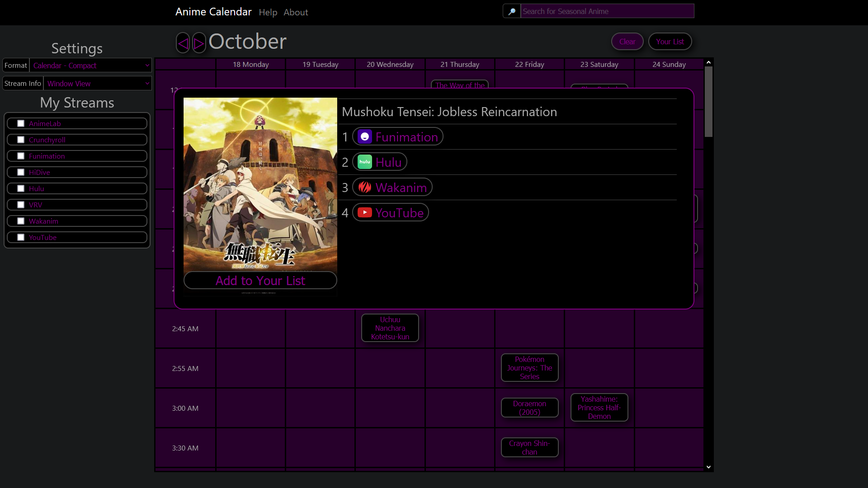Viewport: 868px width, 488px height.
Task: Click the search magnifier icon
Action: click(512, 11)
